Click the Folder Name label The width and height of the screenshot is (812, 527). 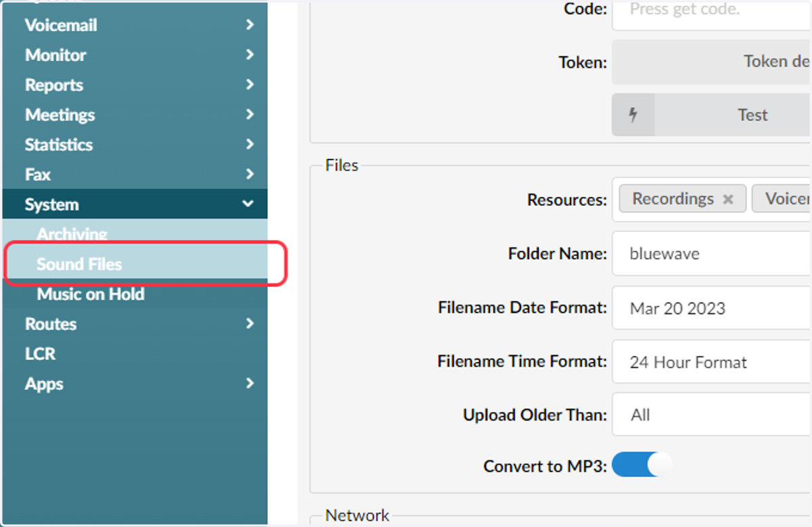(x=558, y=254)
